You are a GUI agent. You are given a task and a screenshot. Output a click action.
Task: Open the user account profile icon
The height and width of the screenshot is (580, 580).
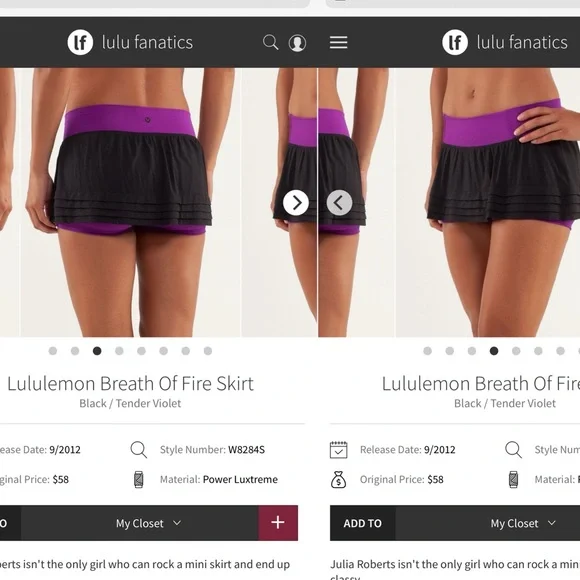(x=297, y=43)
